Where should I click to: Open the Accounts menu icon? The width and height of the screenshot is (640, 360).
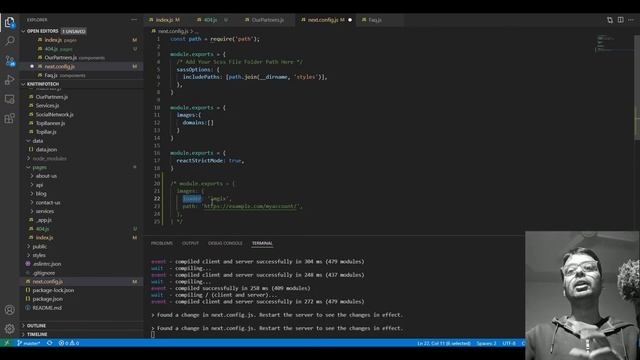[9, 310]
